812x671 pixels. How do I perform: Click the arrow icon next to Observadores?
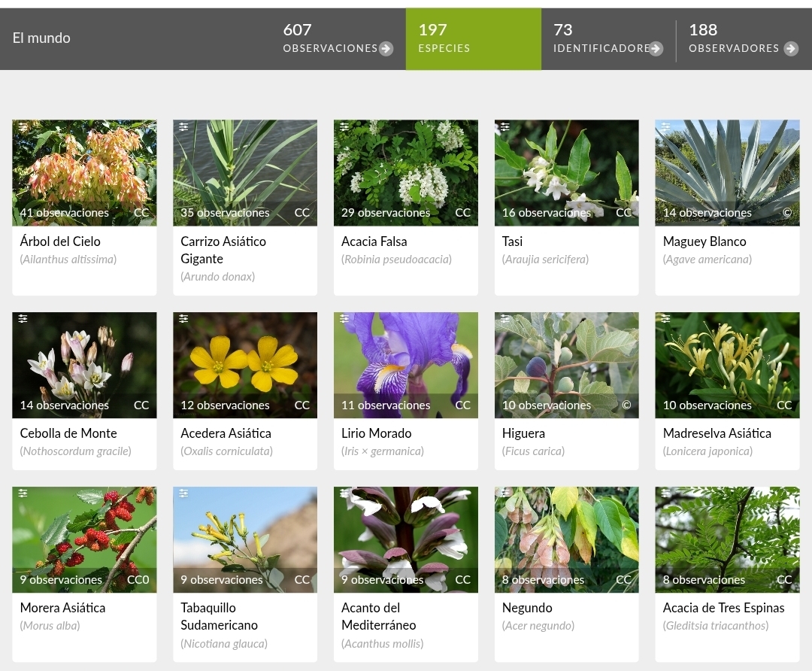(790, 49)
